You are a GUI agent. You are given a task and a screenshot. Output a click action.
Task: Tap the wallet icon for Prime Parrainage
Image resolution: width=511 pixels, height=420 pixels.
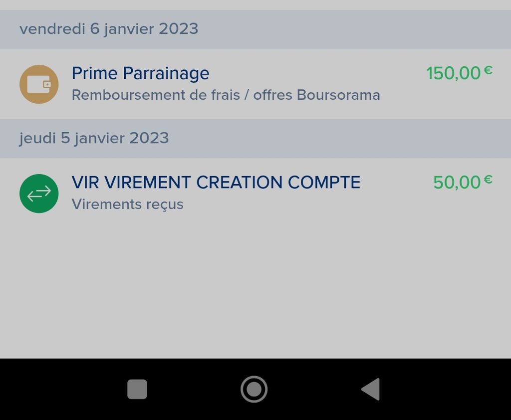tap(39, 84)
